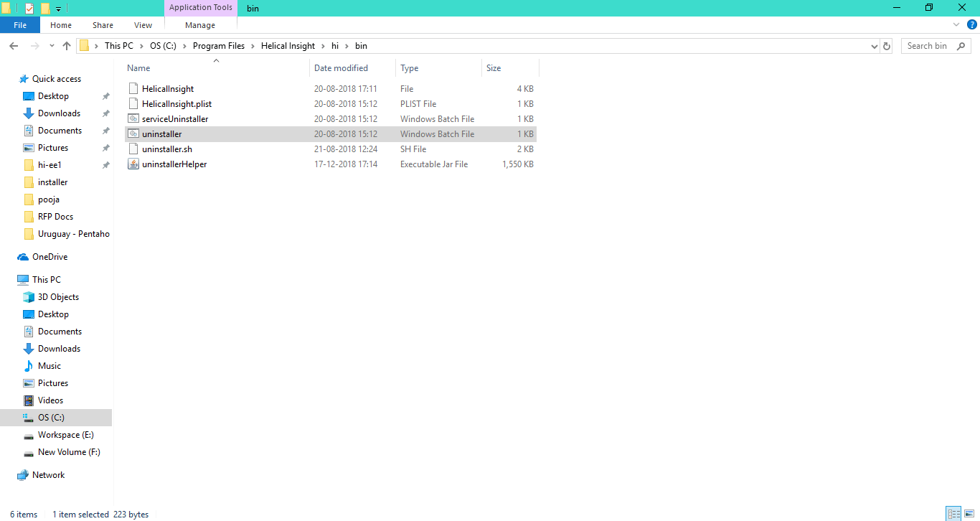Image resolution: width=980 pixels, height=521 pixels.
Task: Select the HelicalInsight file icon
Action: (x=133, y=89)
